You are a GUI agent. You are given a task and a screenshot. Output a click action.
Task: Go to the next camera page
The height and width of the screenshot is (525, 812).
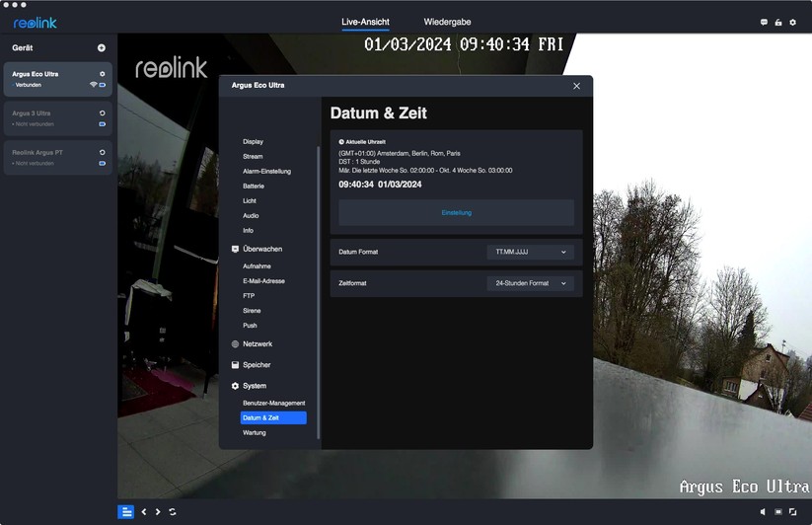[x=158, y=512]
